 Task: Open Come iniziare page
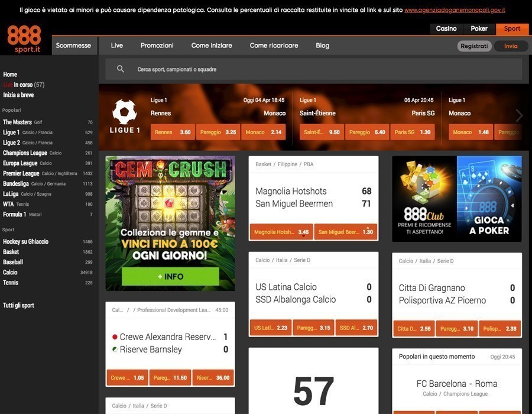212,46
